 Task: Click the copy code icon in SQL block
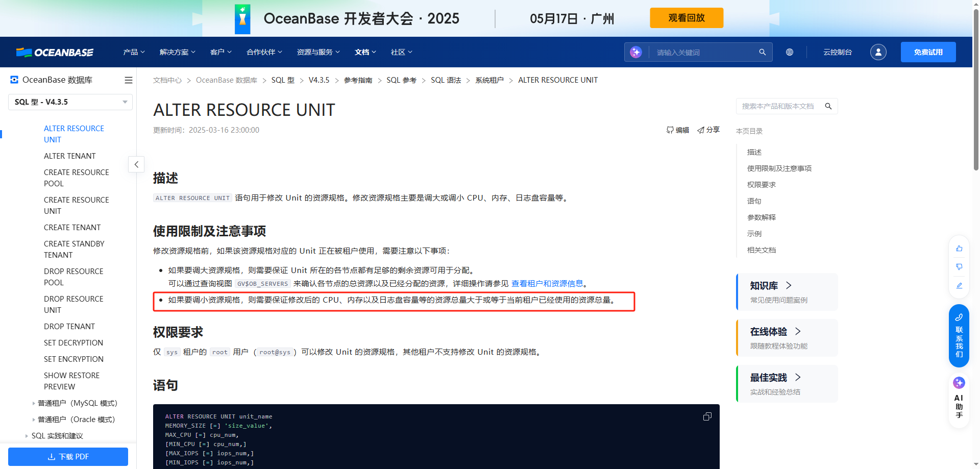[x=707, y=416]
